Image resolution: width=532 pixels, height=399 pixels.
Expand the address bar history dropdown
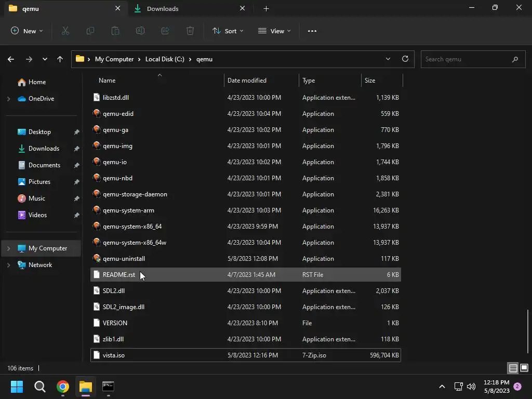pos(388,59)
